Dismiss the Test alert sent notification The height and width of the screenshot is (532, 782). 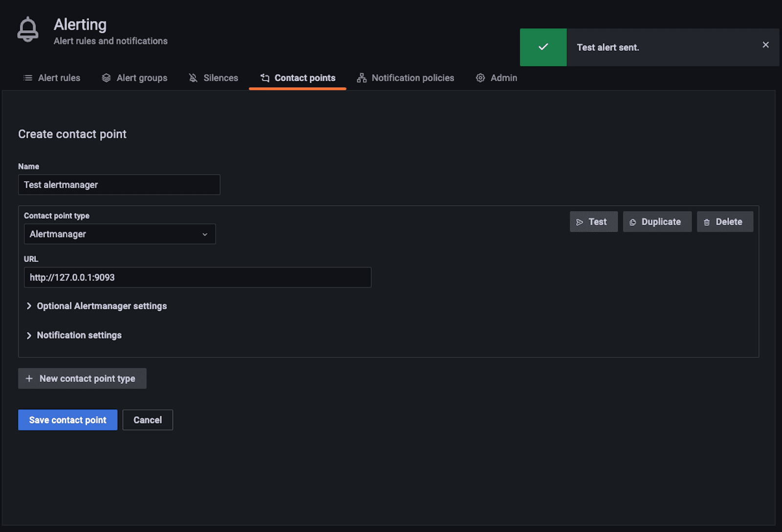(x=765, y=45)
